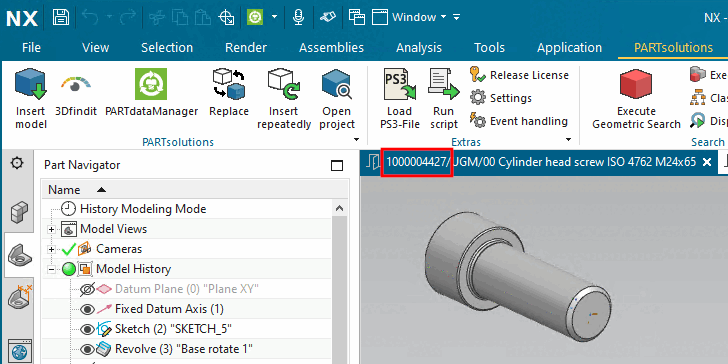Viewport: 728px width, 364px height.
Task: Click the Run script button
Action: pos(443,98)
